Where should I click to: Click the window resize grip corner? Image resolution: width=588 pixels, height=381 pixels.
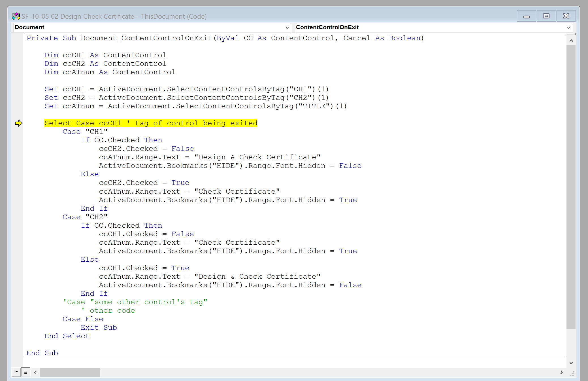[x=572, y=373]
